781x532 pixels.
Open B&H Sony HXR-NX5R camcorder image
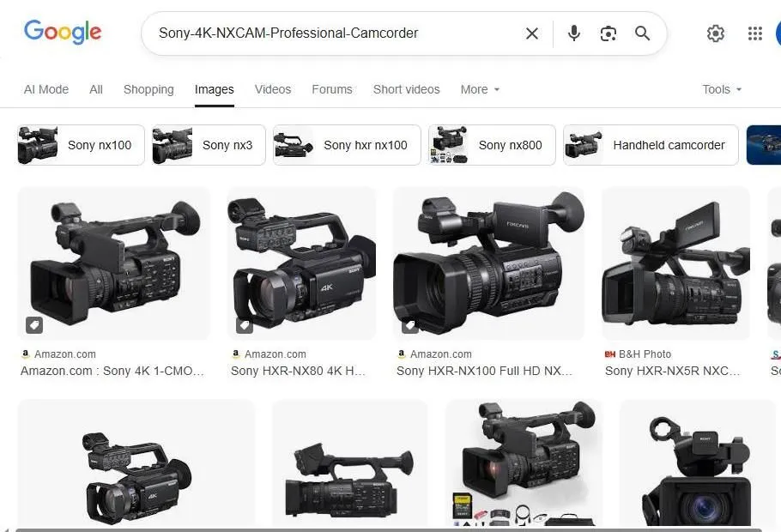[x=676, y=263]
